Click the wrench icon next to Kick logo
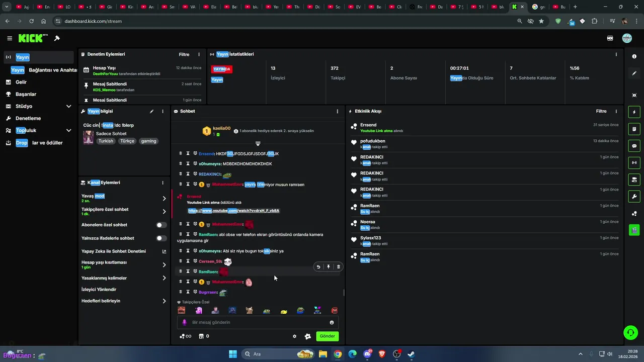The height and width of the screenshot is (362, 644). [57, 38]
